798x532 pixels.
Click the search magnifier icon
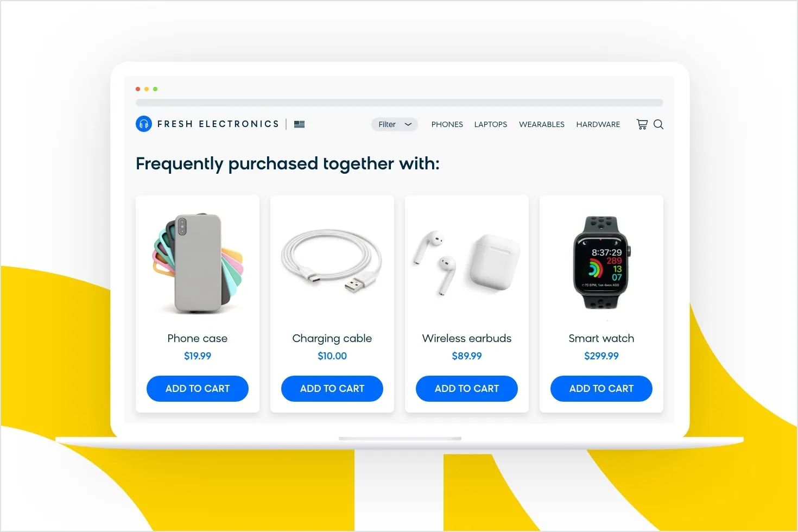(x=658, y=124)
